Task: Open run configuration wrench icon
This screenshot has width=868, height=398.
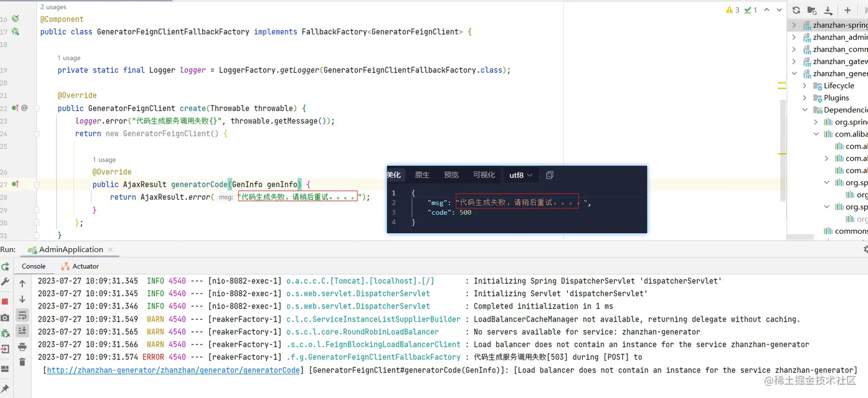Action: (x=5, y=281)
